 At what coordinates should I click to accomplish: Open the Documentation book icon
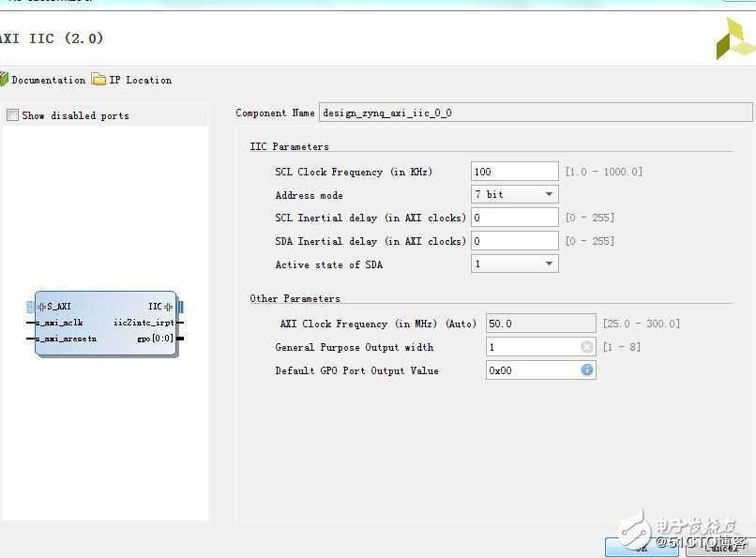tap(4, 80)
